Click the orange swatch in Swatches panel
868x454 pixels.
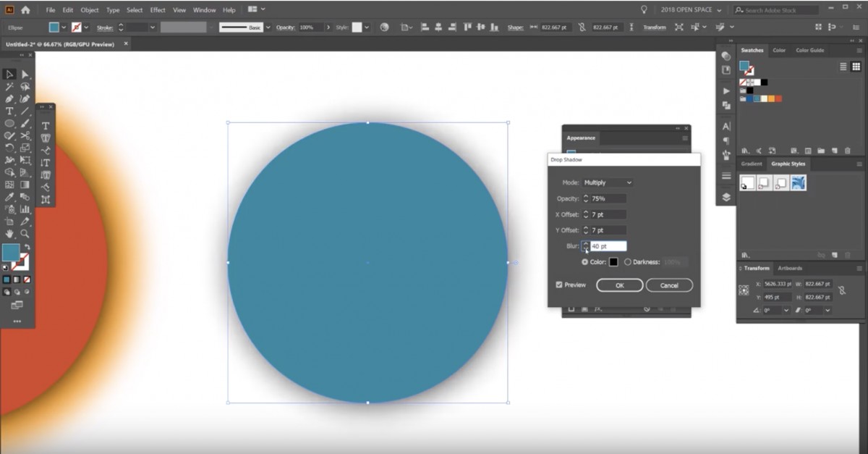(770, 98)
